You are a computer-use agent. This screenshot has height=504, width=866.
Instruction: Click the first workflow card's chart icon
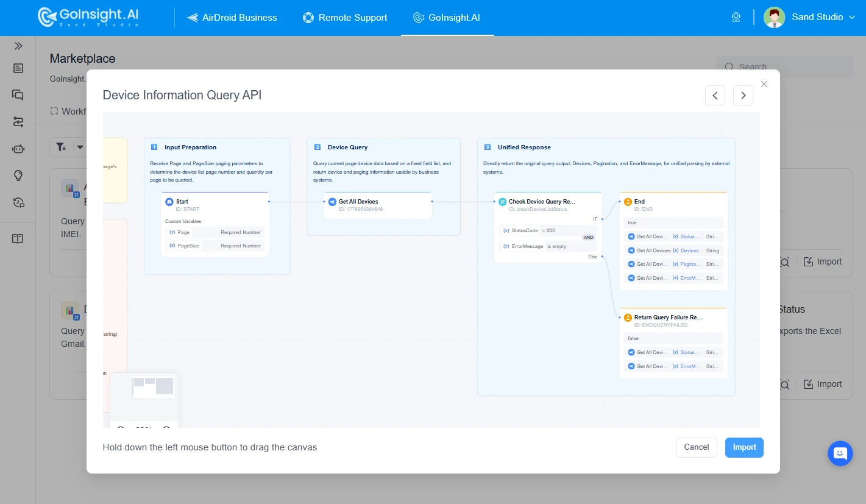70,188
